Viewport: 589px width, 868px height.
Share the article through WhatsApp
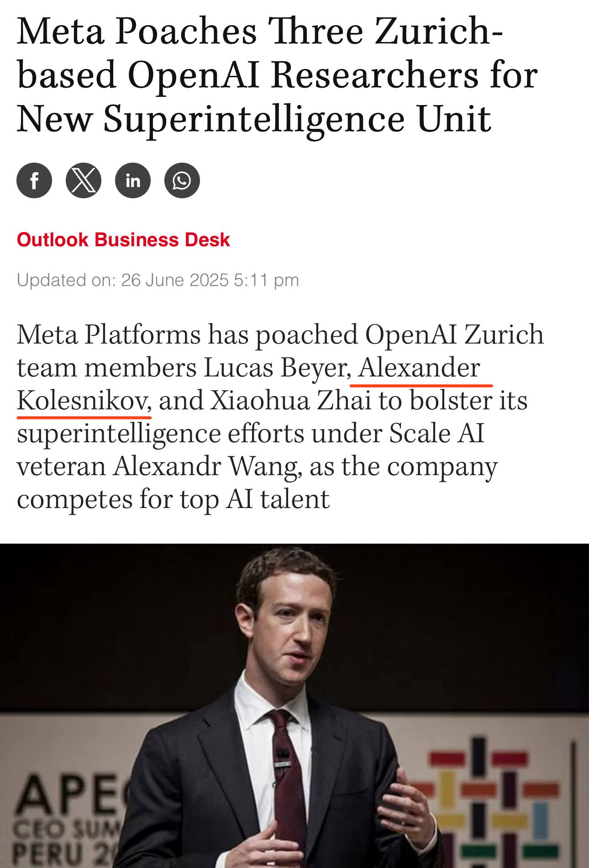[x=182, y=180]
